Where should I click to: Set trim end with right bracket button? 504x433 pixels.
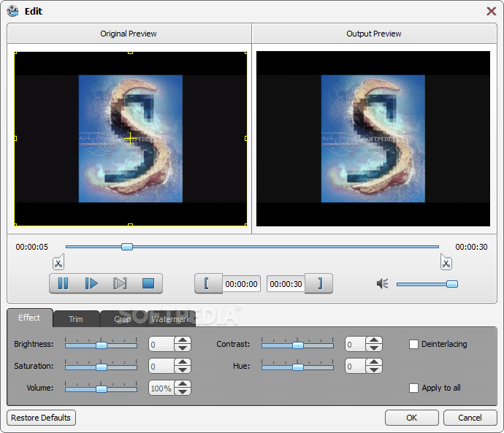click(320, 283)
